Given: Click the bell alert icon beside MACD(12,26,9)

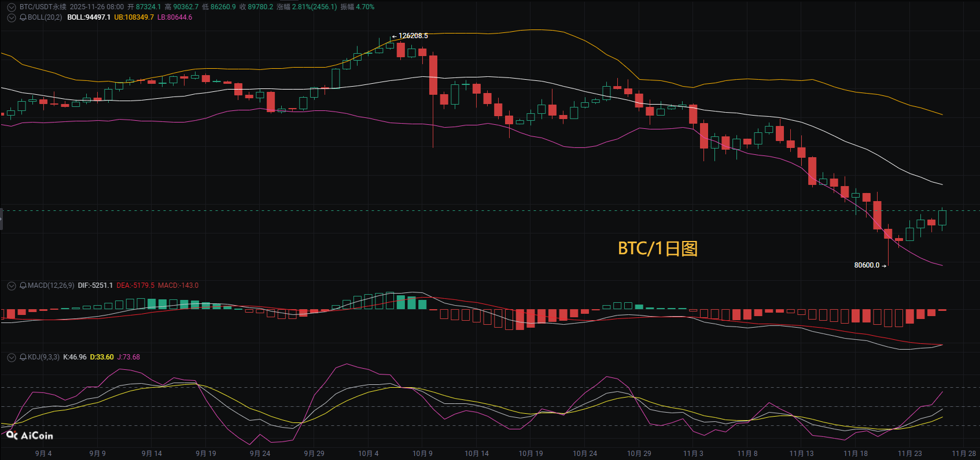Looking at the screenshot, I should 23,285.
